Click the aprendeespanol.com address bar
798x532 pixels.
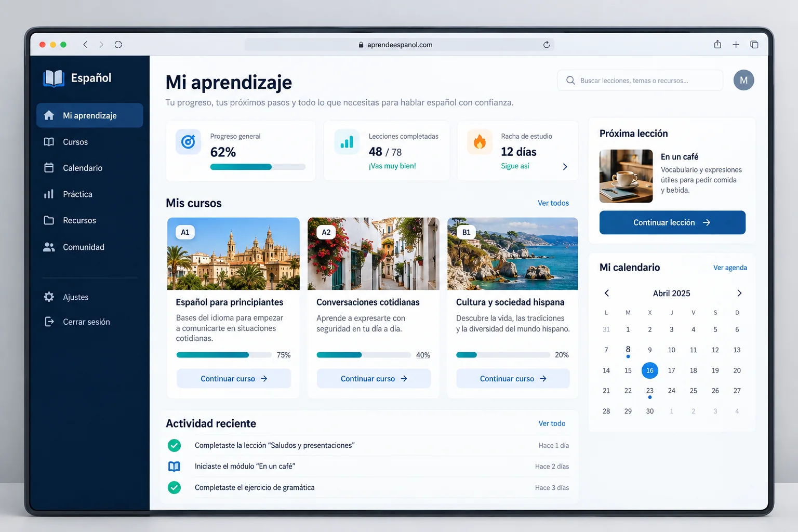(x=399, y=45)
